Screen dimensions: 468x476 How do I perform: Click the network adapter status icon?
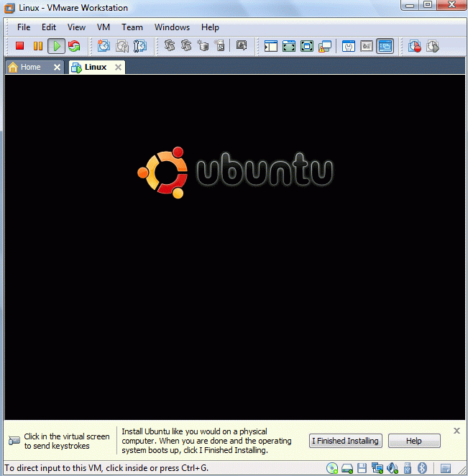point(377,468)
